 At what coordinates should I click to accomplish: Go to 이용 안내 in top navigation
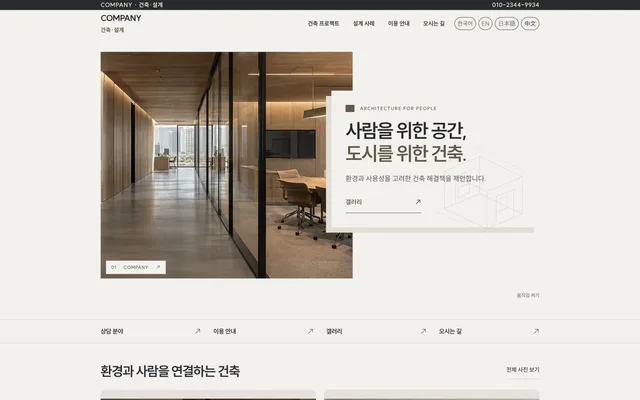pos(398,24)
